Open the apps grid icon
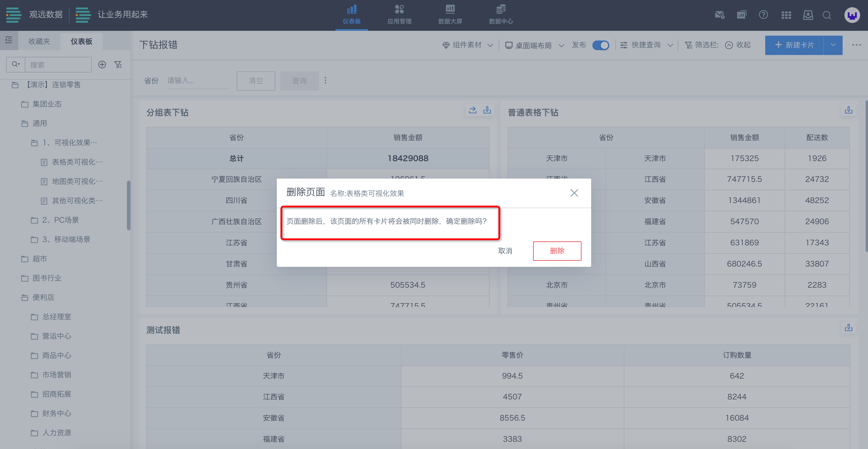 tap(786, 15)
